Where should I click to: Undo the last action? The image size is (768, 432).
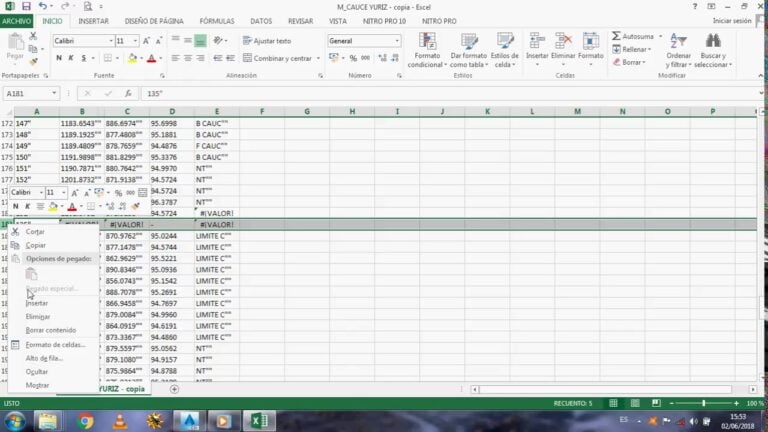coord(43,6)
